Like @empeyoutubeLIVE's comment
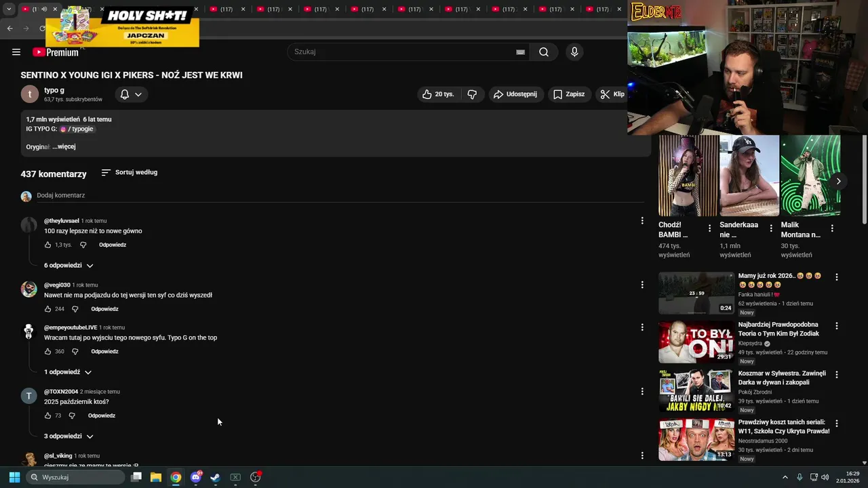 [48, 352]
